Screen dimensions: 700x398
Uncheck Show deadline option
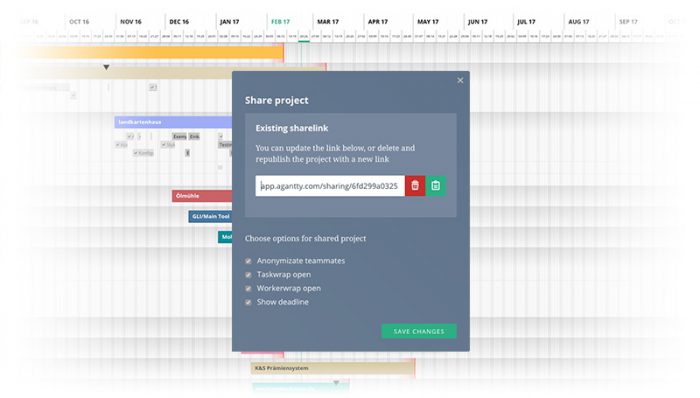coord(248,303)
